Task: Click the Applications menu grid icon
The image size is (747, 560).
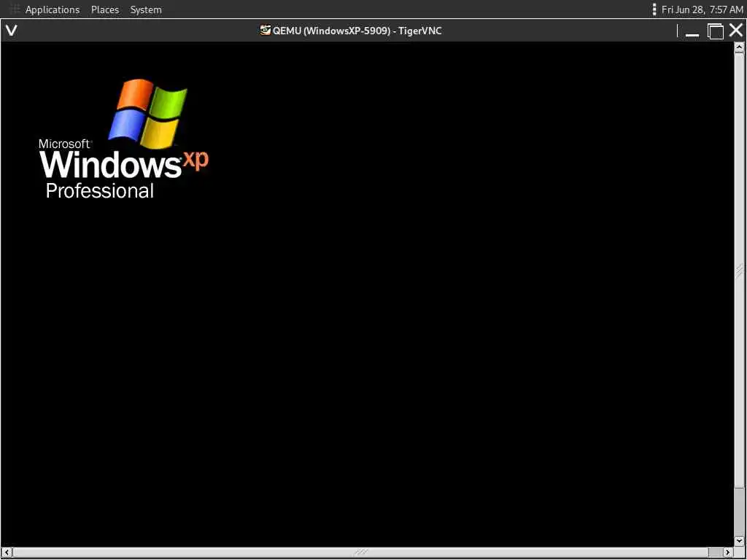Action: coord(15,9)
